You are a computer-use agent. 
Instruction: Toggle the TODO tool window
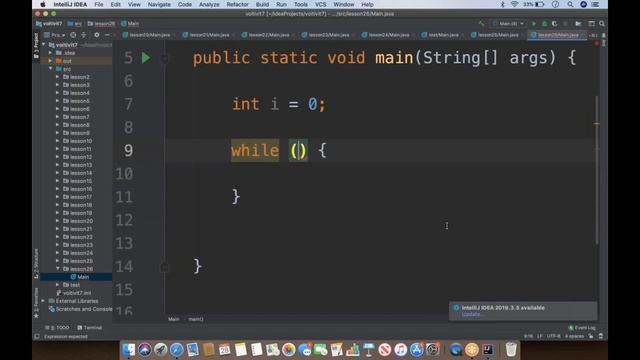57,327
